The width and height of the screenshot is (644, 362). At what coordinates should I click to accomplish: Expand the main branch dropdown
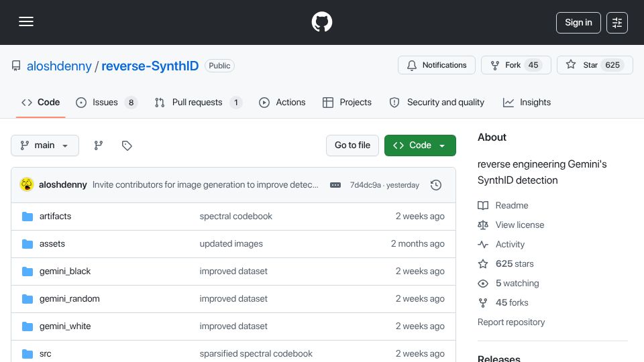[x=45, y=145]
